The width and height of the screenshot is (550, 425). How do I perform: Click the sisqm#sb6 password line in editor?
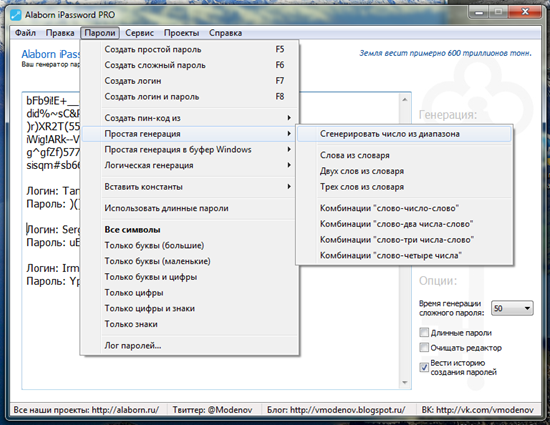tap(53, 165)
